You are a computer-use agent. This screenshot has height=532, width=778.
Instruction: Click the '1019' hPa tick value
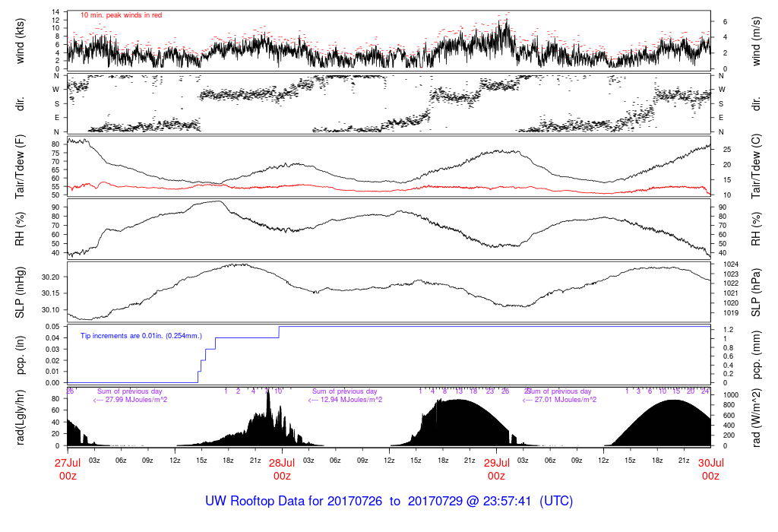pyautogui.click(x=732, y=312)
